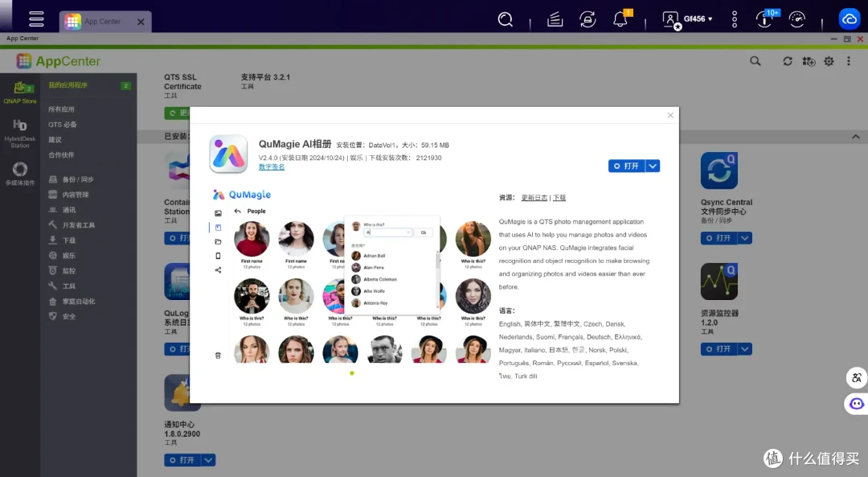
Task: Open the three-dot more options in top bar
Action: (x=735, y=19)
